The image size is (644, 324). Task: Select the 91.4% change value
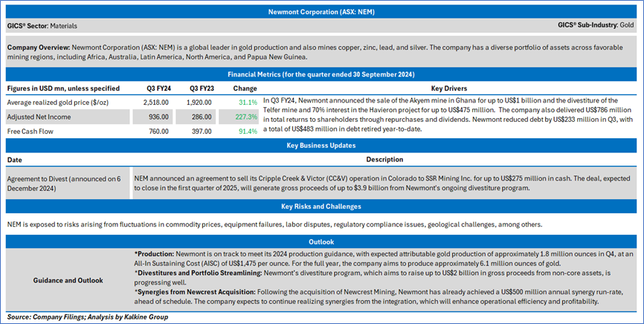[248, 132]
